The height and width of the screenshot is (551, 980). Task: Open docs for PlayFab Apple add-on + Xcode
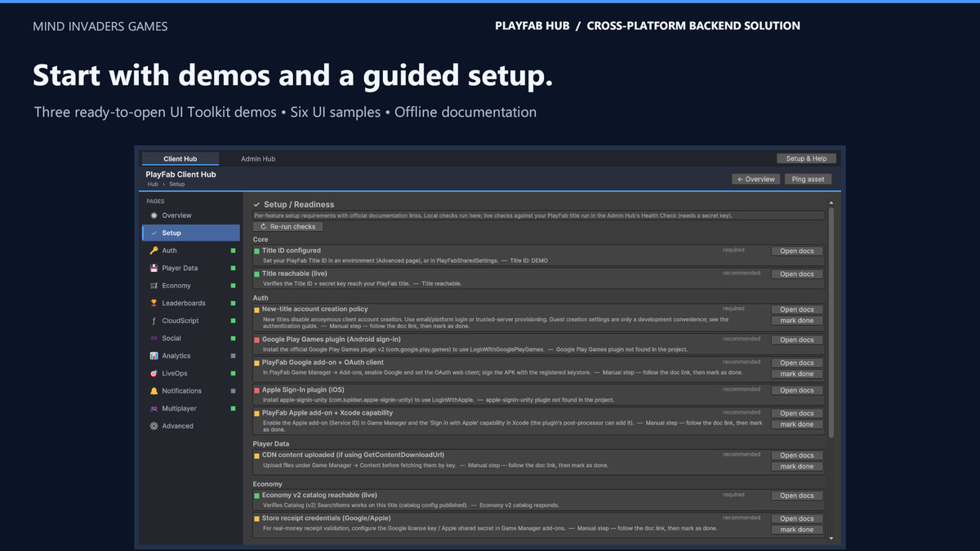[x=797, y=413]
